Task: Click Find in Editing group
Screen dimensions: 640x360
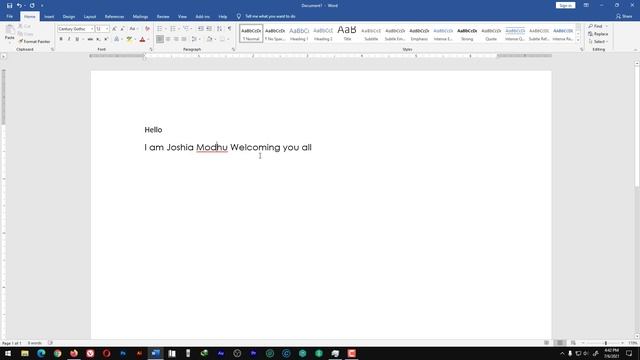Action: pos(597,26)
